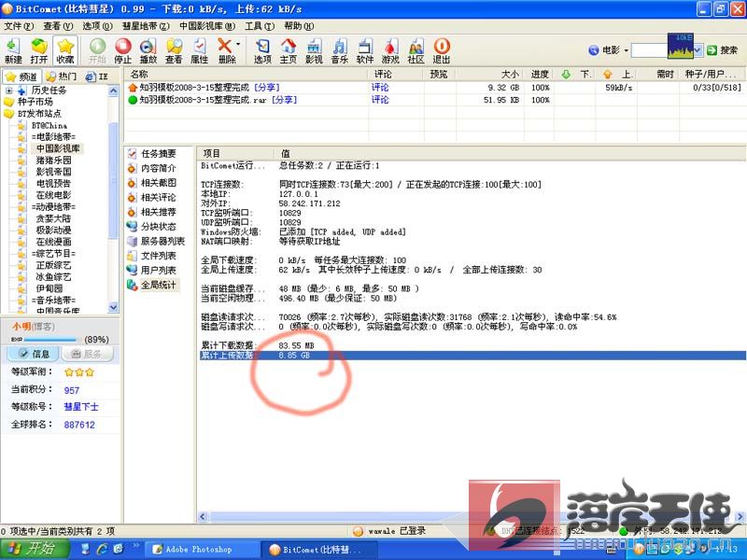This screenshot has height=560, width=747.
Task: Click the red 删除 delete icon
Action: click(x=225, y=50)
